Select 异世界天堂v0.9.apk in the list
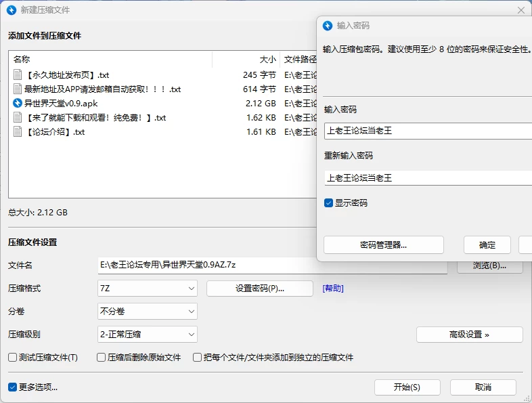The height and width of the screenshot is (403, 532). click(163, 103)
